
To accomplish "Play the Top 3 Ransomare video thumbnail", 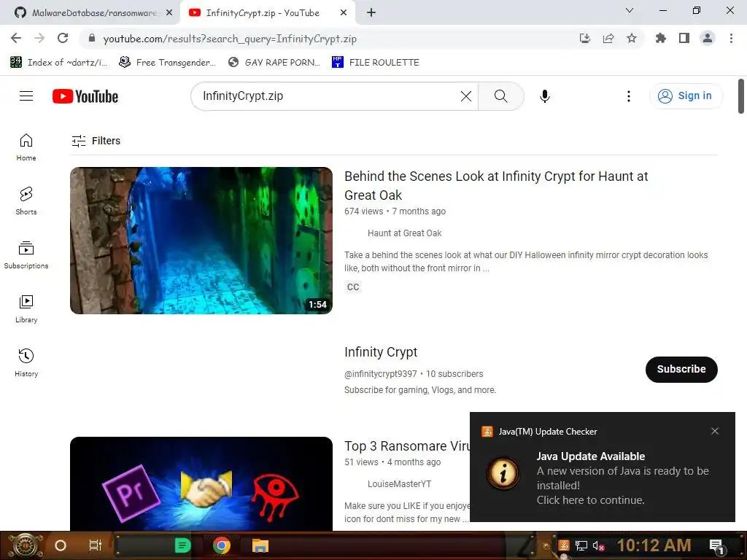I will pyautogui.click(x=201, y=483).
